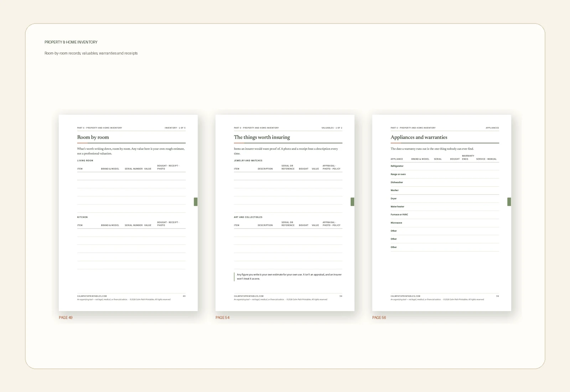Click the 'PAGE 56' caption

pyautogui.click(x=379, y=318)
